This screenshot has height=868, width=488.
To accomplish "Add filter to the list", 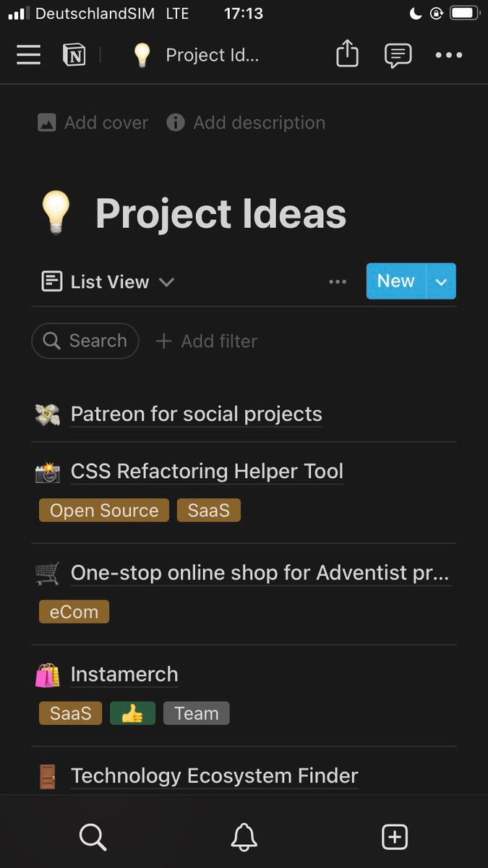I will [x=207, y=341].
